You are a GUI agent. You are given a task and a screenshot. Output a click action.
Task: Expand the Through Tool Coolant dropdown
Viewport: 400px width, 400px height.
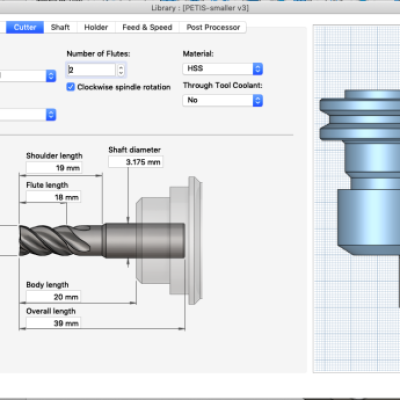click(223, 100)
